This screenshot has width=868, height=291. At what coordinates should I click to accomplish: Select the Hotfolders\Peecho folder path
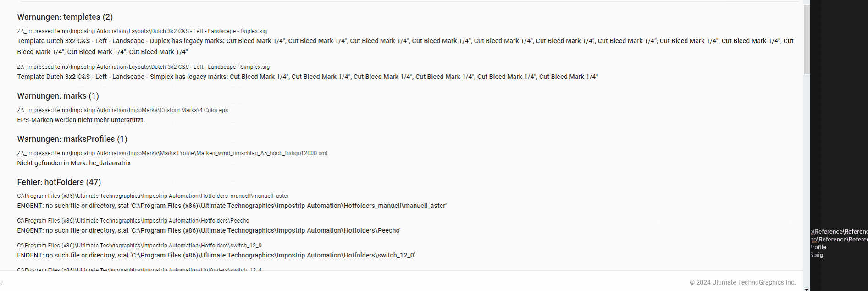pos(133,221)
